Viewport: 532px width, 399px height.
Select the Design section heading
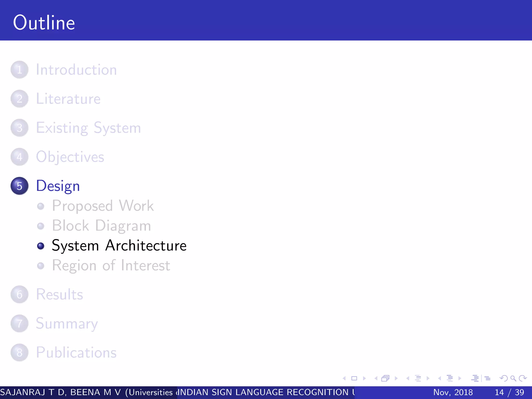pyautogui.click(x=58, y=186)
